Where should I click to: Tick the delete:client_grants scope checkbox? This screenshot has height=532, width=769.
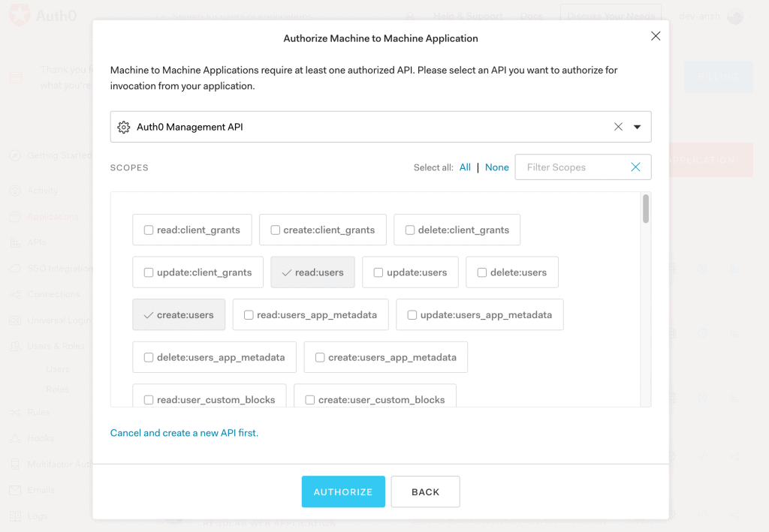(410, 230)
